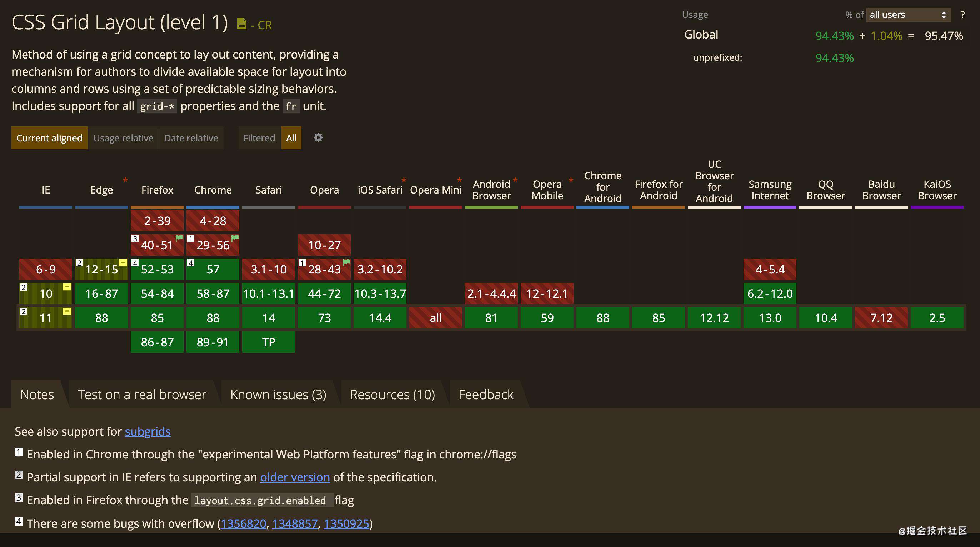The height and width of the screenshot is (547, 980).
Task: Select Chrome 4-28 cell
Action: pyautogui.click(x=212, y=221)
